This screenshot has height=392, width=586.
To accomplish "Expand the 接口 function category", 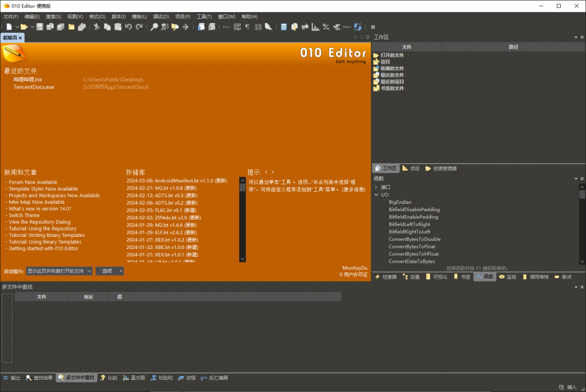I will (376, 187).
